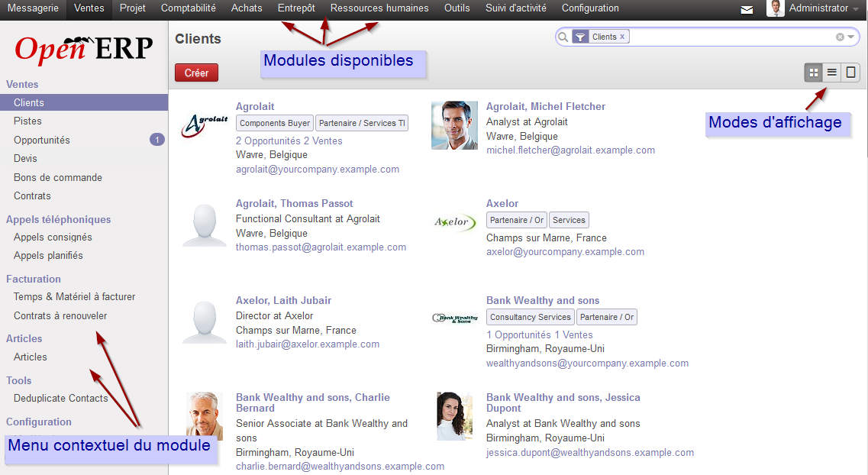Click the Opportunités count badge

(157, 140)
